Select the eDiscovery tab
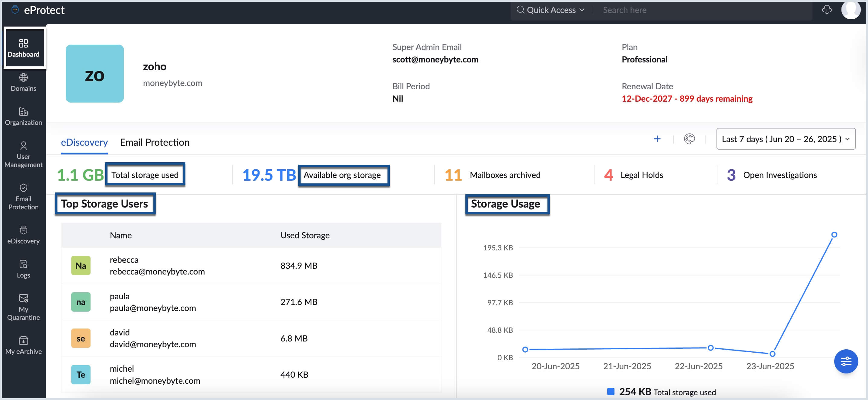This screenshot has width=868, height=400. [84, 142]
